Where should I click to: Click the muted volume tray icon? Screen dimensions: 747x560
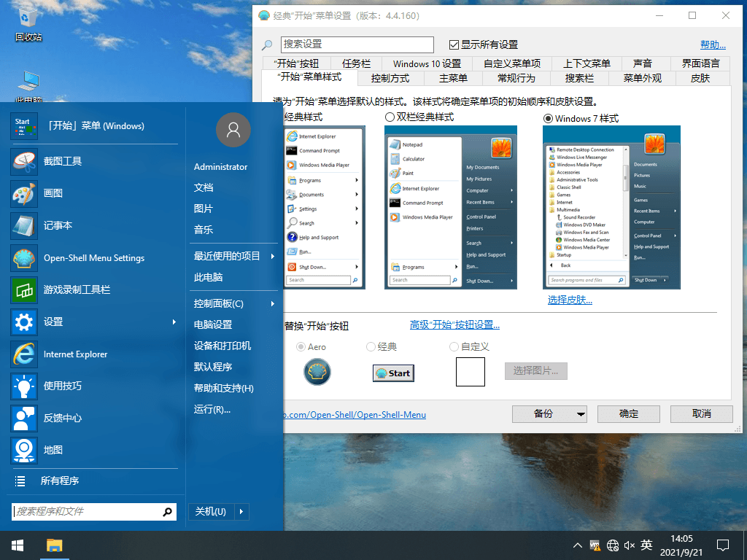click(x=630, y=545)
